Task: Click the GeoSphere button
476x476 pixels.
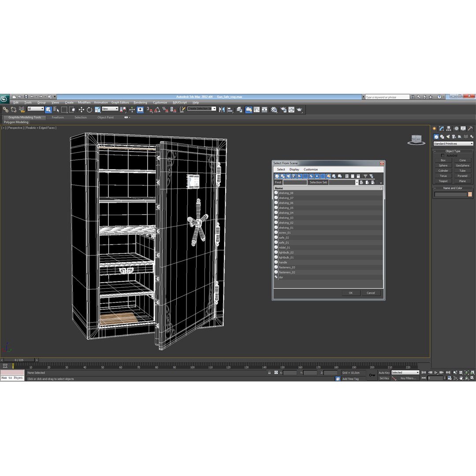Action: [x=462, y=165]
